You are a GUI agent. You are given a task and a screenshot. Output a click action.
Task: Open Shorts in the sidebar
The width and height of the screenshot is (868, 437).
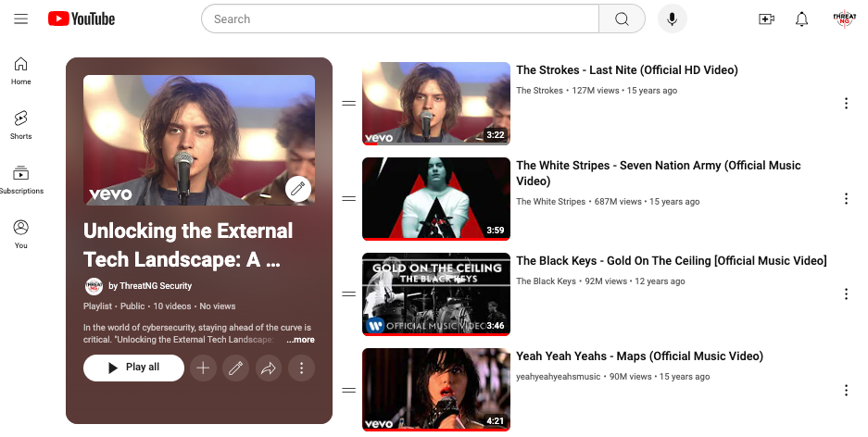[21, 125]
